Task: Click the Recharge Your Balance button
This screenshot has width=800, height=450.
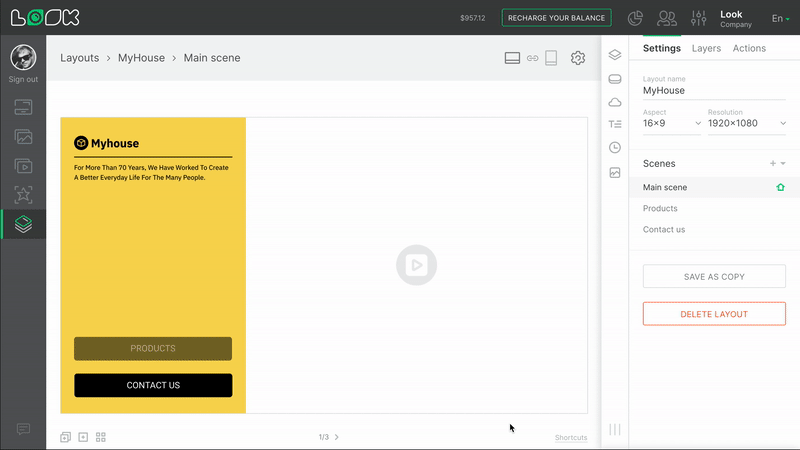Action: click(x=556, y=18)
